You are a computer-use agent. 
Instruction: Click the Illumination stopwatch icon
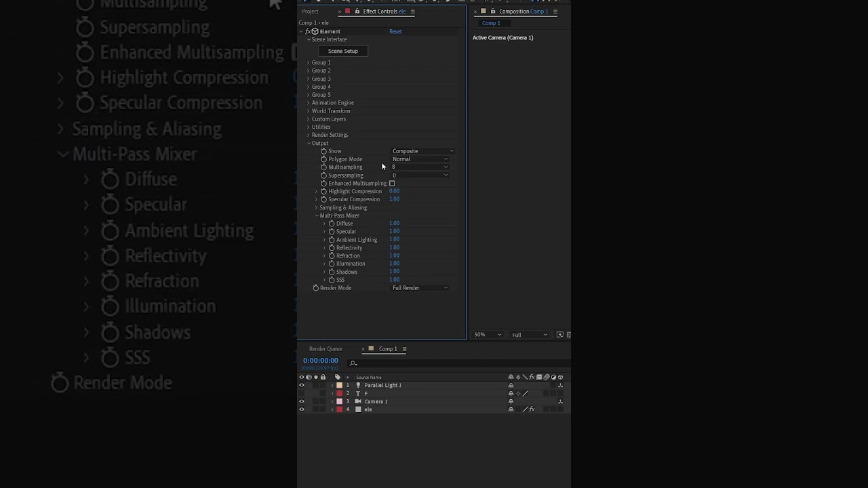(332, 264)
